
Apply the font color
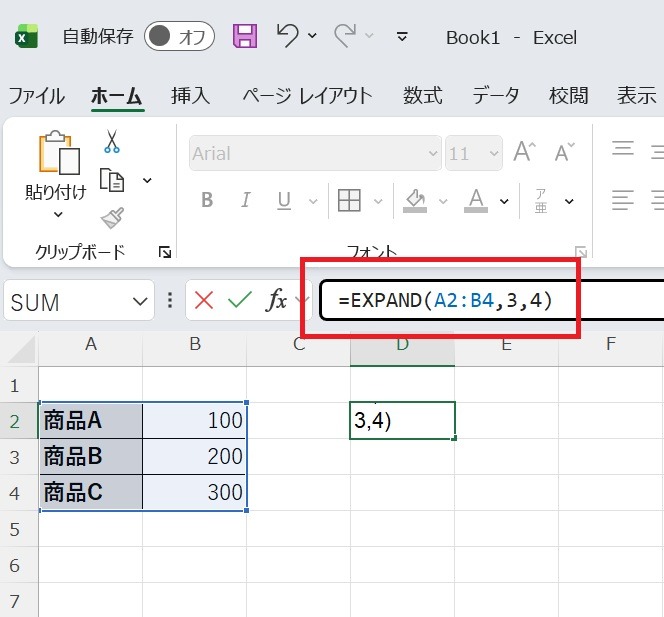(476, 200)
